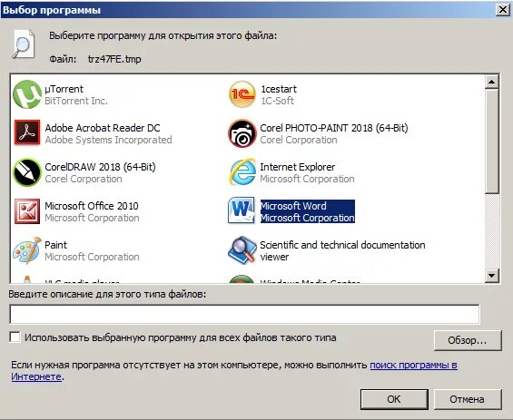The image size is (513, 420).
Task: Click the '1C-Soft' publisher text
Action: tap(277, 101)
